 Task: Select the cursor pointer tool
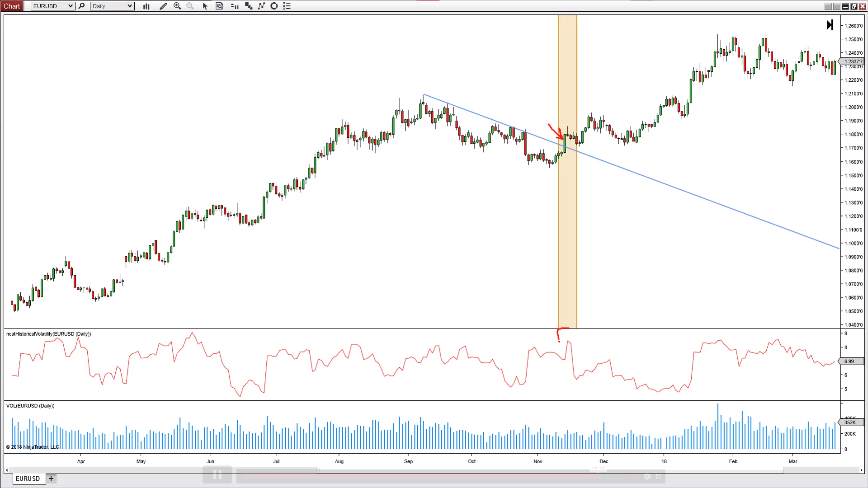coord(205,6)
